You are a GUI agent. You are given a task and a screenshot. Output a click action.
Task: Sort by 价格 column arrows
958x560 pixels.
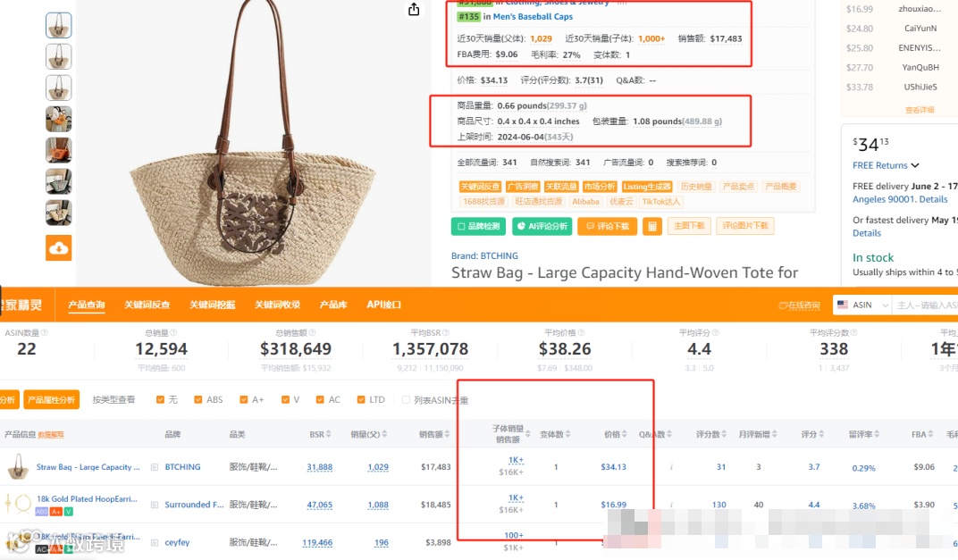pyautogui.click(x=625, y=434)
